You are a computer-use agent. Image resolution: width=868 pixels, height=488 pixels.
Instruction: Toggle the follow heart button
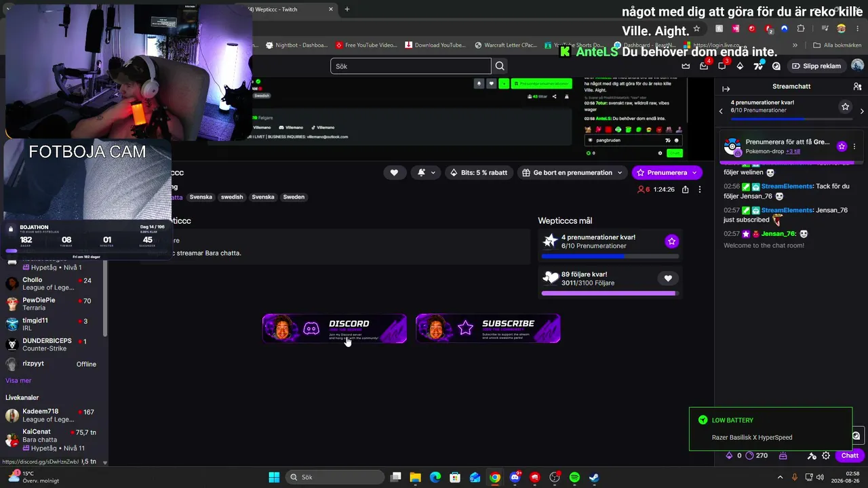tap(394, 173)
